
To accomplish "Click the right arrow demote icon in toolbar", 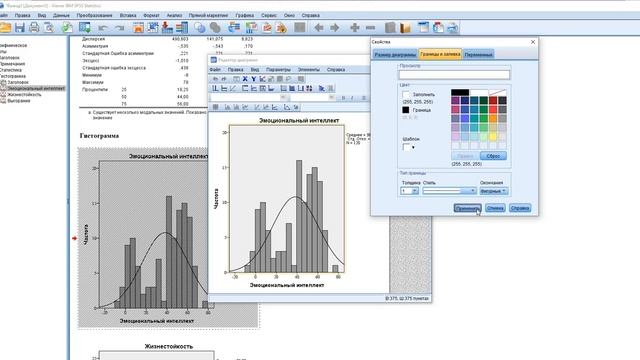I will point(335,28).
